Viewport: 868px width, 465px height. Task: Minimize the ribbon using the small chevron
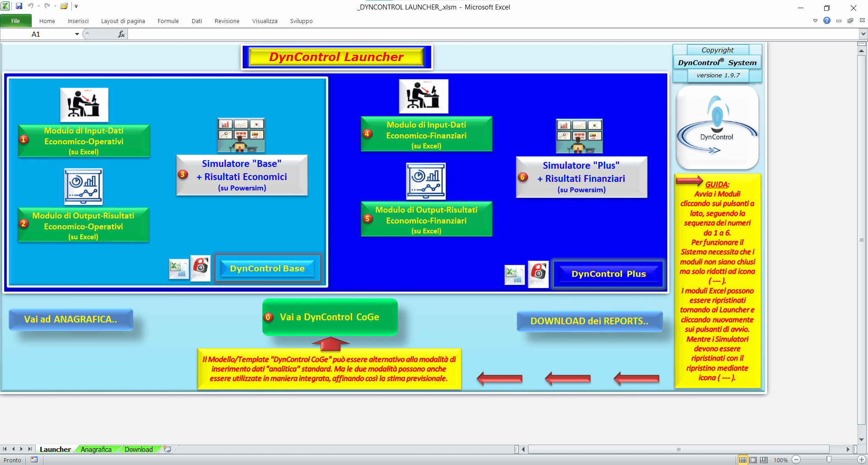815,21
